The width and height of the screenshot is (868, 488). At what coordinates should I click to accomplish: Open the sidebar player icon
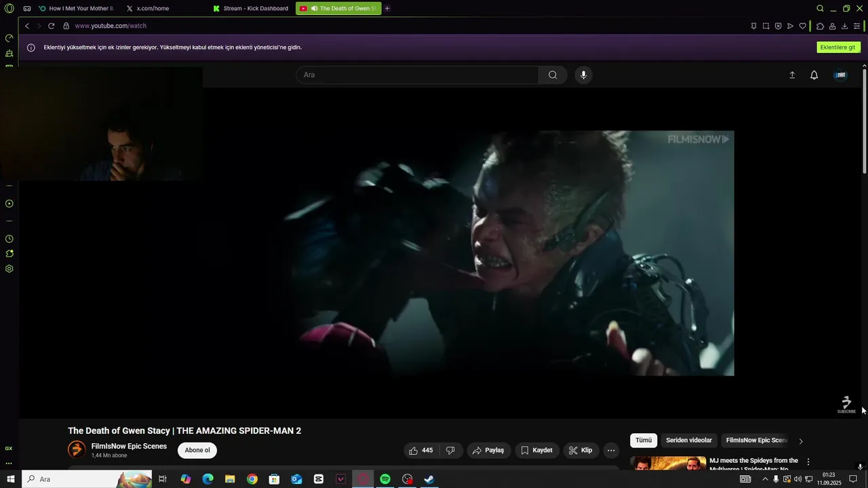[9, 203]
